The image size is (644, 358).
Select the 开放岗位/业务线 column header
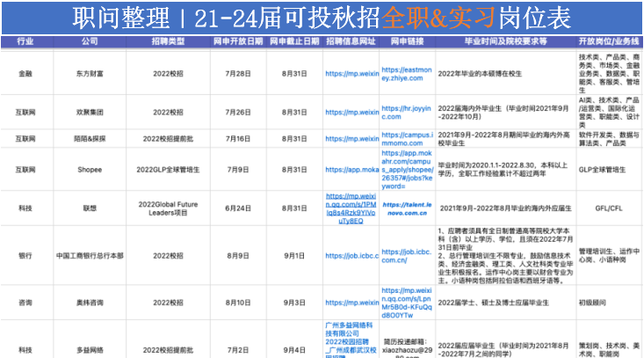pyautogui.click(x=609, y=41)
